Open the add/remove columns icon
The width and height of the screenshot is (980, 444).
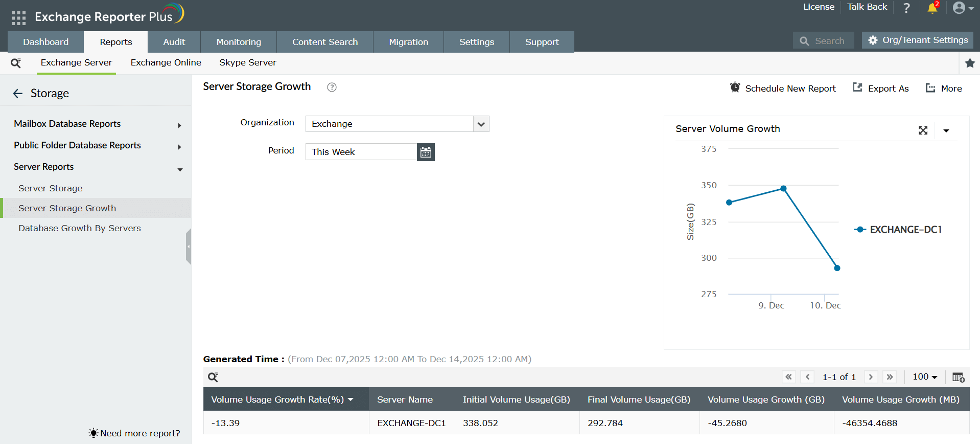click(x=958, y=378)
